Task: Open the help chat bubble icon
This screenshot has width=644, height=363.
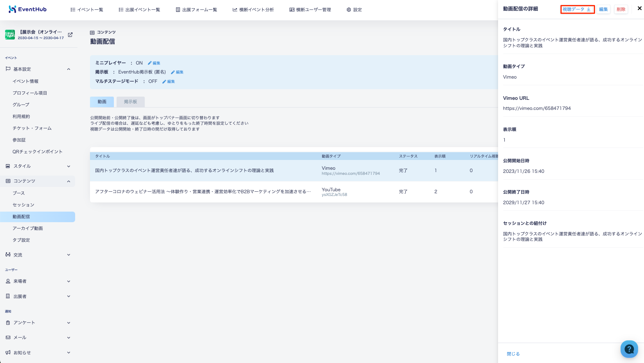Action: click(x=629, y=349)
